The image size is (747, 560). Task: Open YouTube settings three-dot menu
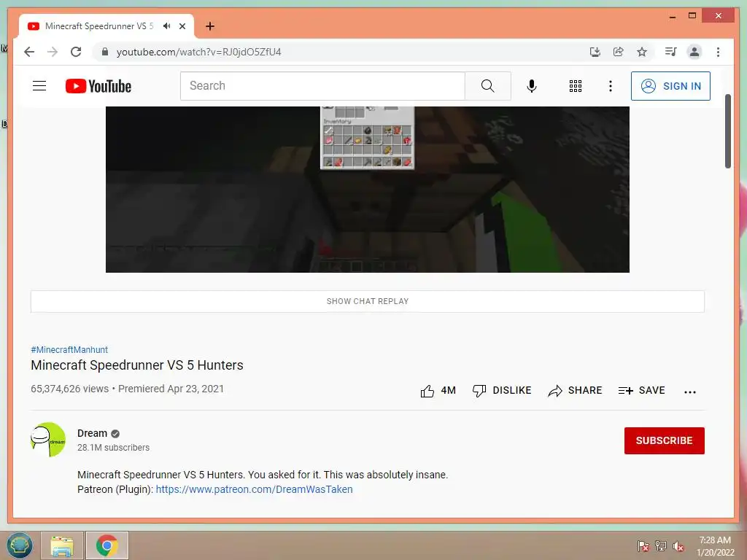coord(611,86)
